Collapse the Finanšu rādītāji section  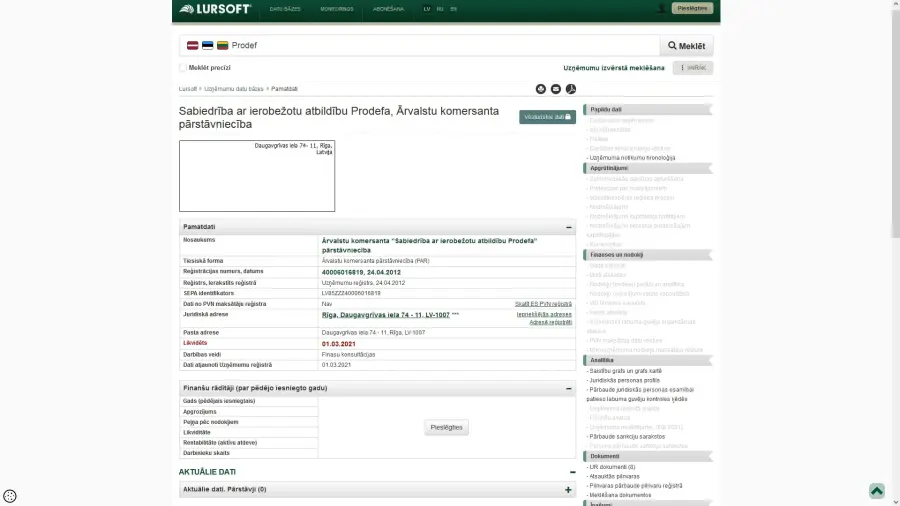click(568, 388)
